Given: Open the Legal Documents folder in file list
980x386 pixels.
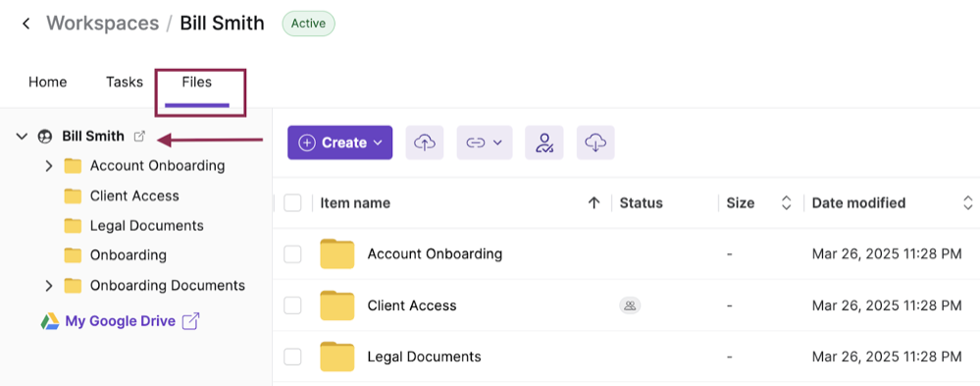Looking at the screenshot, I should tap(424, 357).
